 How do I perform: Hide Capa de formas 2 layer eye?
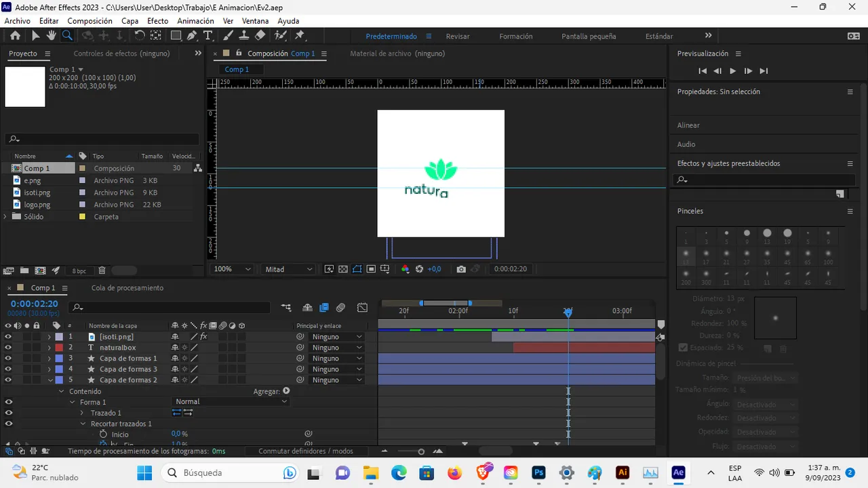tap(8, 380)
